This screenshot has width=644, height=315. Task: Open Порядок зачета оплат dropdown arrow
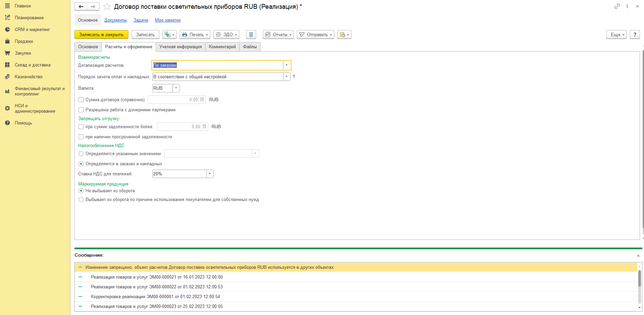[x=286, y=77]
